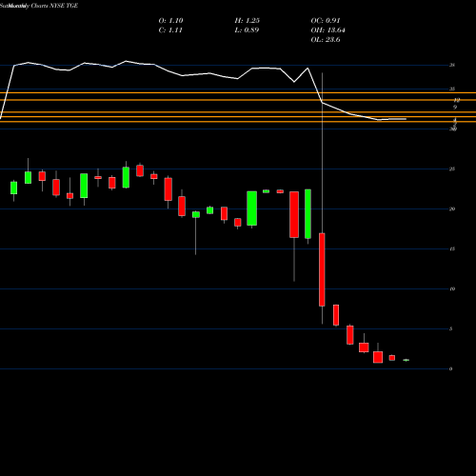Click the price axis label '0'

tap(450, 368)
